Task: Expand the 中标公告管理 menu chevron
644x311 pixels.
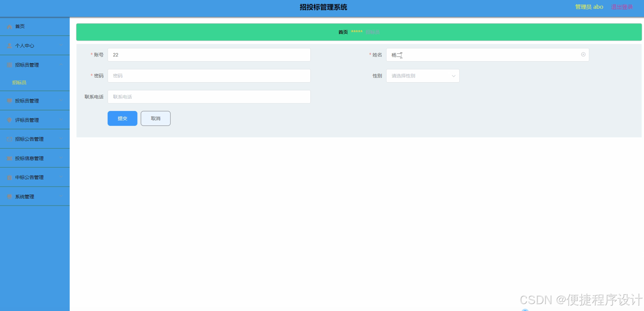Action: point(61,177)
